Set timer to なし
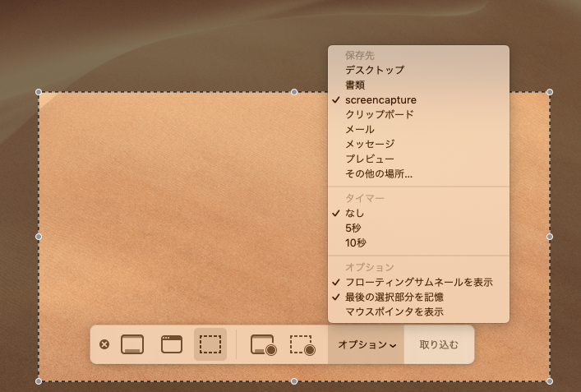This screenshot has height=392, width=581. pyautogui.click(x=418, y=213)
